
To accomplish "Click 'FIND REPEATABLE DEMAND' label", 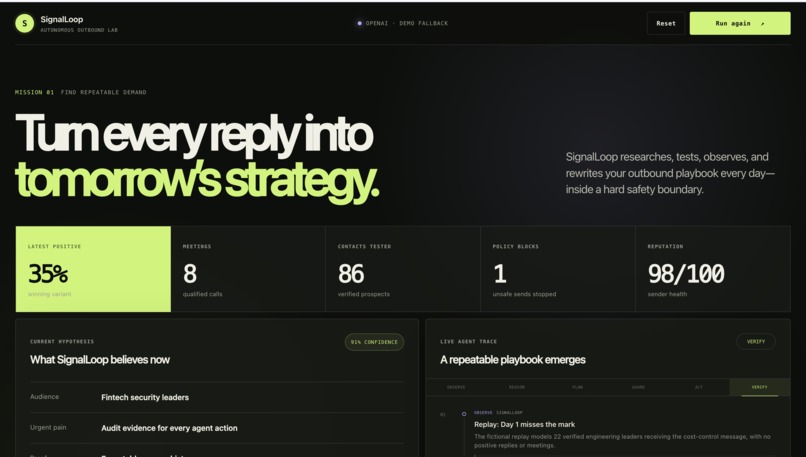I will (x=103, y=93).
